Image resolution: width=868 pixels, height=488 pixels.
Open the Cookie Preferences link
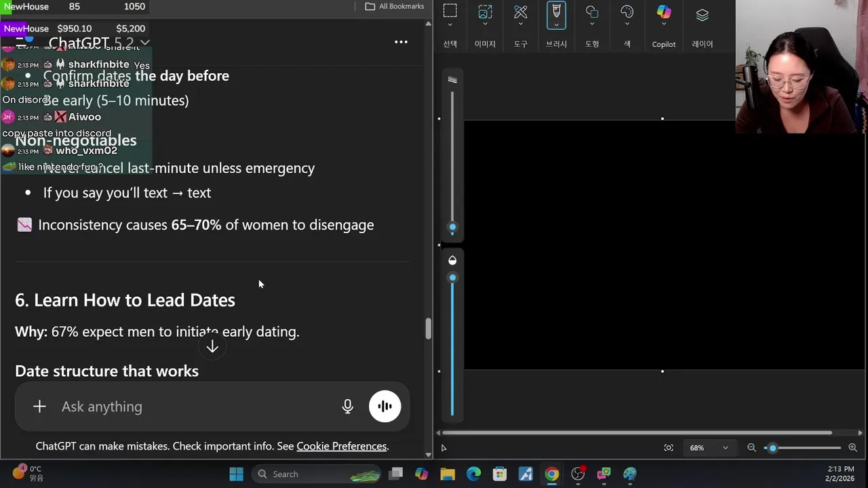341,446
